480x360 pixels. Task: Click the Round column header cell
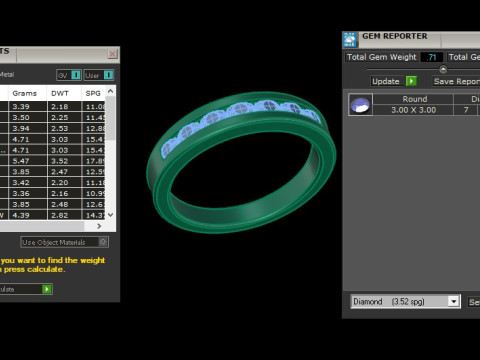(413, 99)
